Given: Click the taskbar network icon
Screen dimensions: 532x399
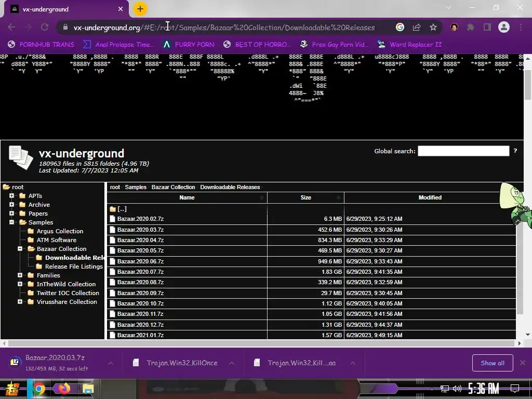Looking at the screenshot, I should 445,389.
